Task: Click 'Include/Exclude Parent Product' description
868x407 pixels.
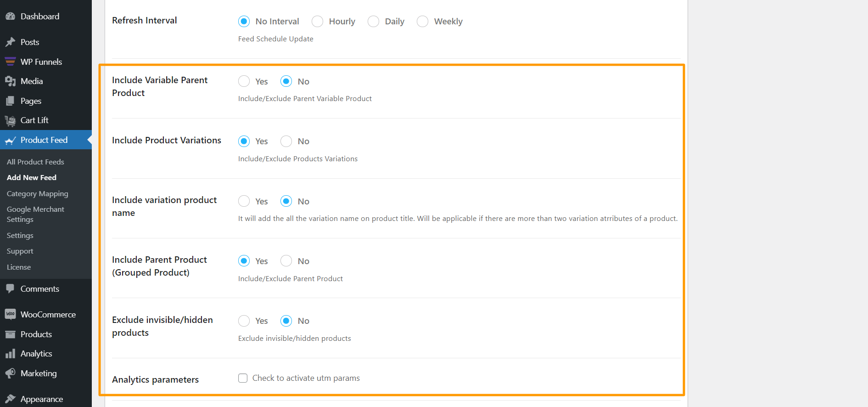Action: click(291, 279)
